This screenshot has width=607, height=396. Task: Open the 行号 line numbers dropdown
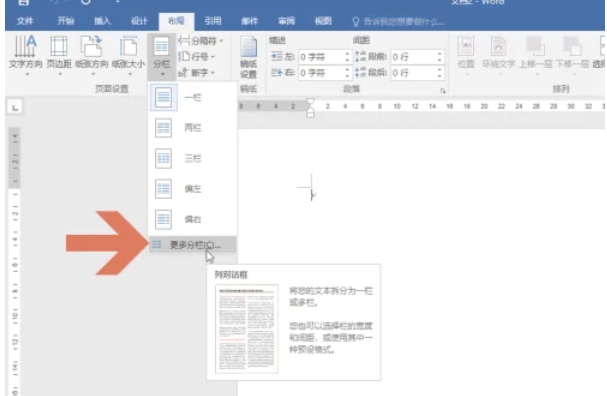(x=197, y=57)
